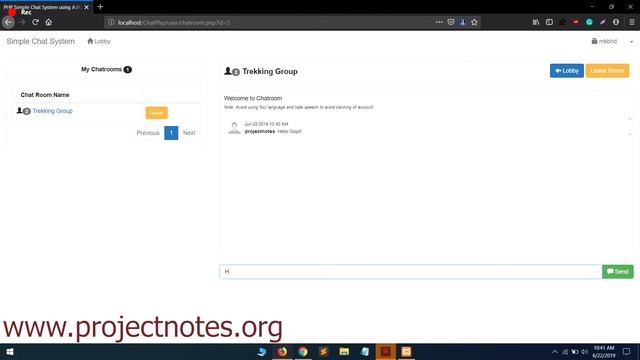Go back using the browser back arrow

tap(8, 22)
